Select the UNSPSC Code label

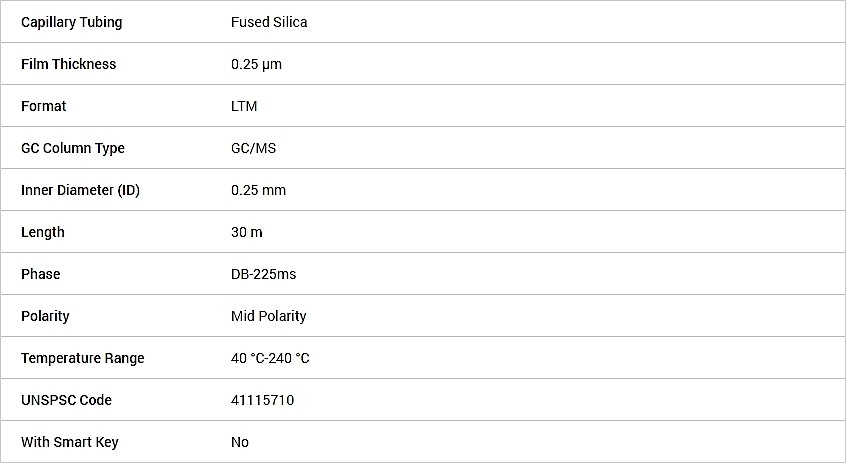66,400
